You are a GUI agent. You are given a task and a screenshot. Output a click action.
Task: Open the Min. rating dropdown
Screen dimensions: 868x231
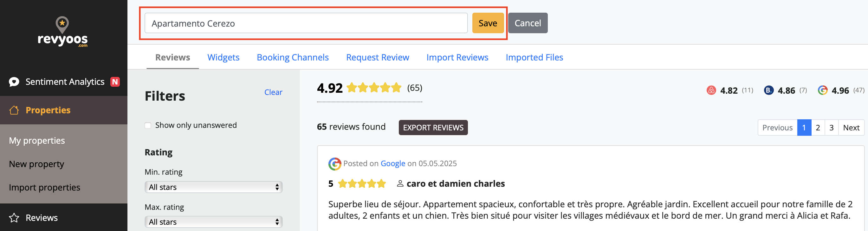pos(213,187)
